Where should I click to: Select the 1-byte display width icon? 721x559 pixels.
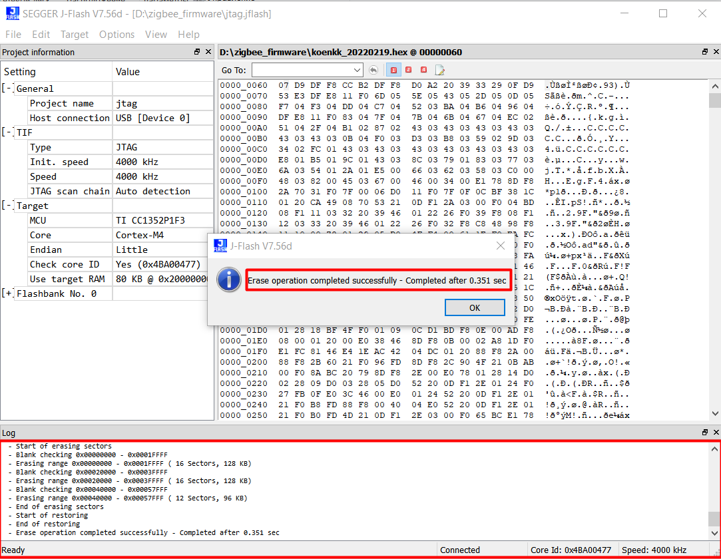pos(394,70)
